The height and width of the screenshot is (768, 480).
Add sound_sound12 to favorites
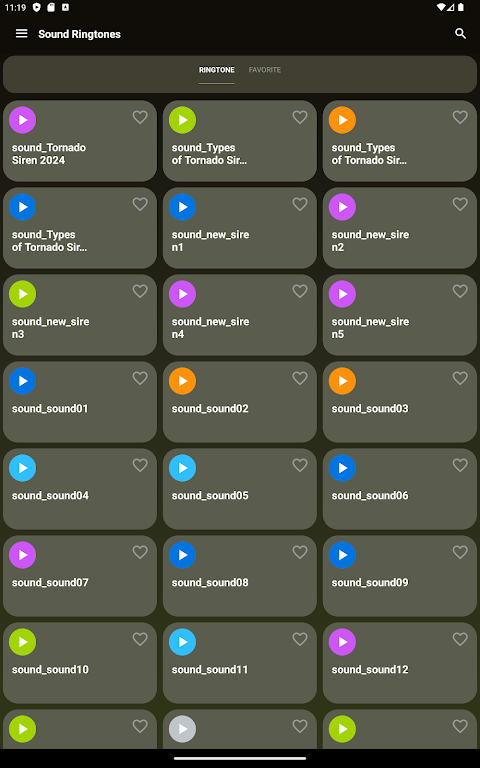click(x=460, y=639)
